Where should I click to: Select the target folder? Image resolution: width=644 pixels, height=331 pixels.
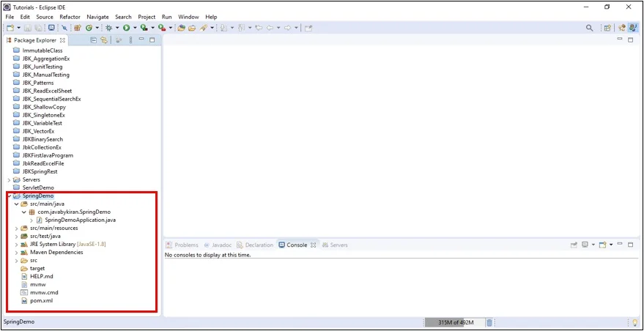point(37,268)
